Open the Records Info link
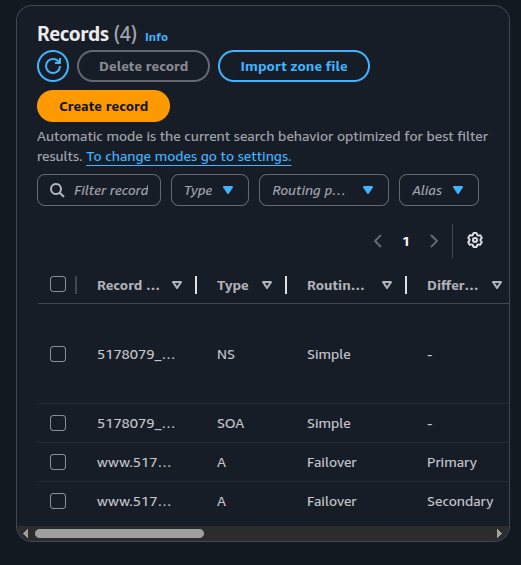Screen dimensions: 521x565 click(156, 37)
